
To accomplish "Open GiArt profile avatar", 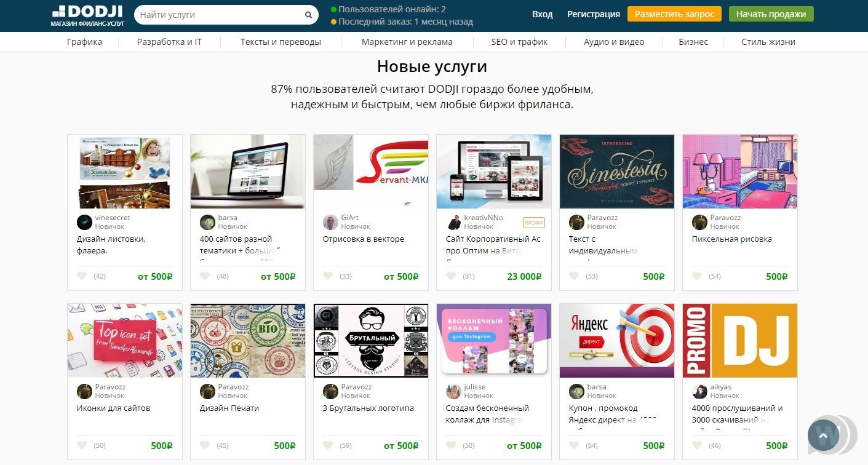I will coord(330,222).
